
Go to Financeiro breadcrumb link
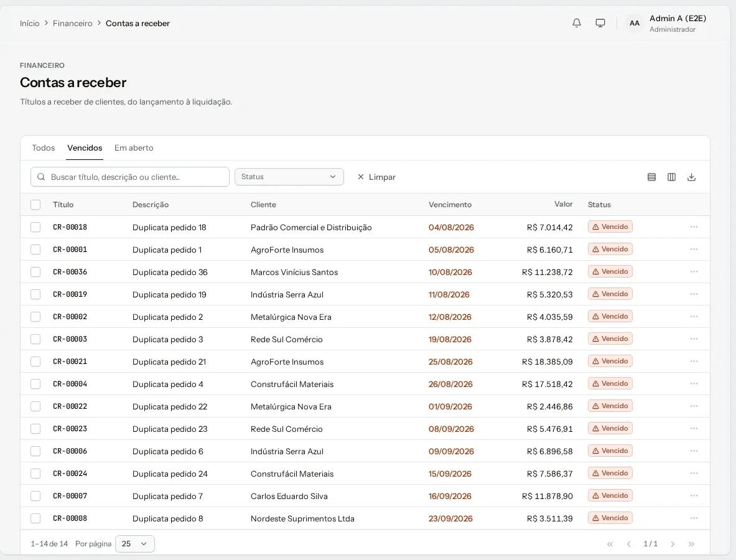pyautogui.click(x=72, y=24)
